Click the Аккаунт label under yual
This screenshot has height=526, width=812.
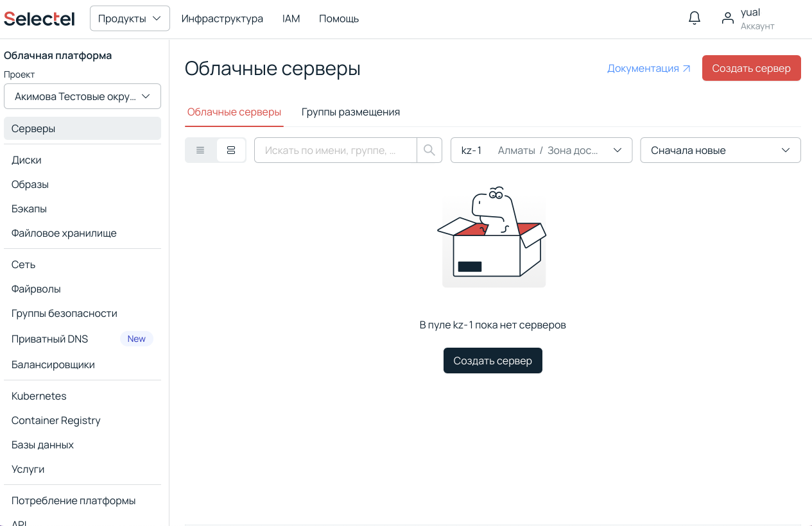pos(757,26)
